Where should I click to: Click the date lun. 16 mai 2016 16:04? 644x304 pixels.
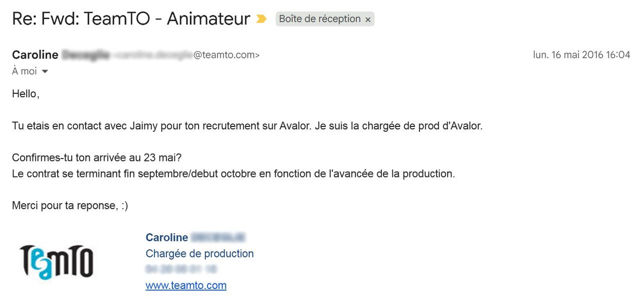point(581,55)
